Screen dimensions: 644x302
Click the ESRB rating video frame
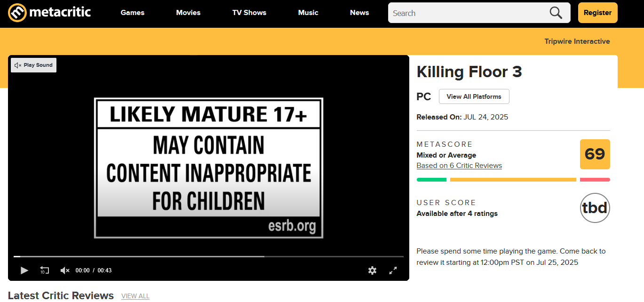click(208, 168)
